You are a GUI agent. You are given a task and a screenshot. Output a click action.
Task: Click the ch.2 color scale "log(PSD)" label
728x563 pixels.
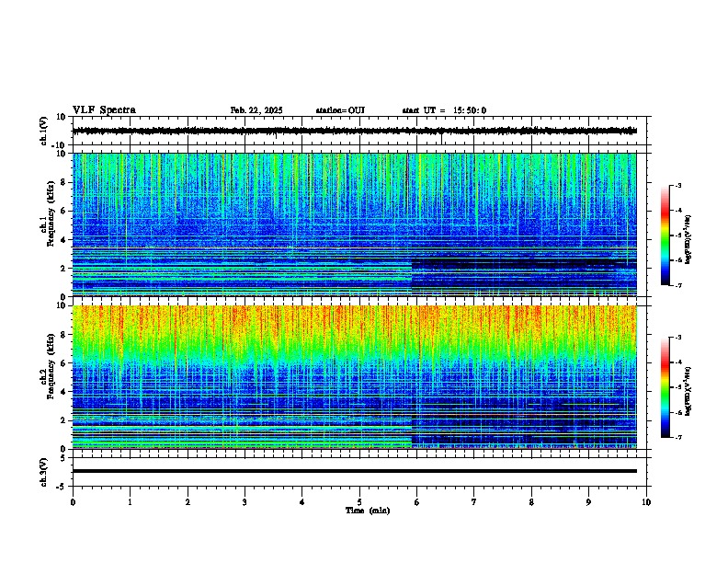pyautogui.click(x=688, y=392)
